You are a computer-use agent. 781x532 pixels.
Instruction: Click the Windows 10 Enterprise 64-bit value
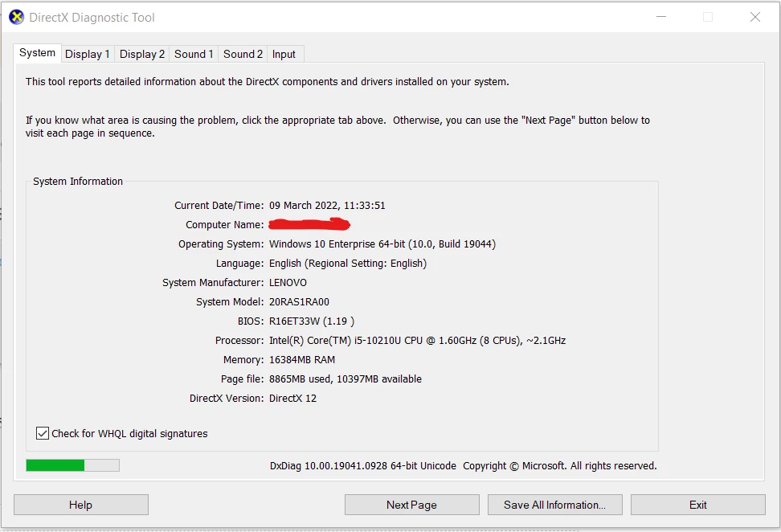382,244
